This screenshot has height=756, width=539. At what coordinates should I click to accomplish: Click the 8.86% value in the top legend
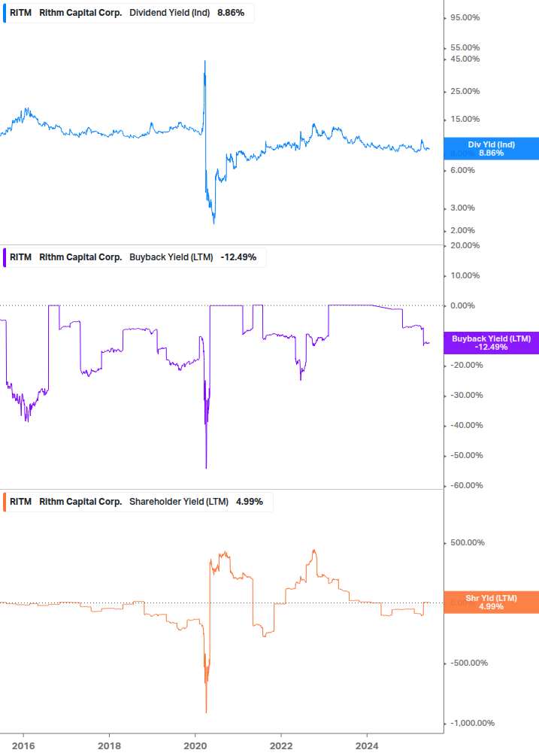(x=231, y=13)
